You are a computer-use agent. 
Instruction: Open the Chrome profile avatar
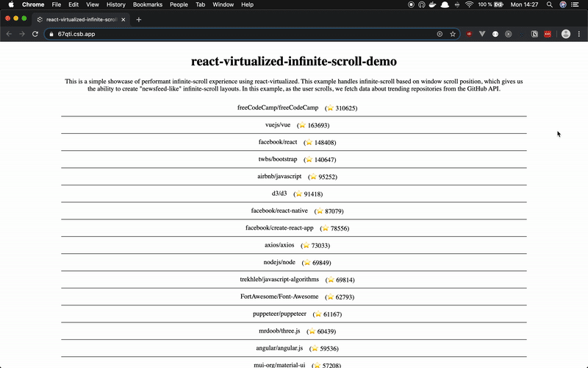(566, 34)
